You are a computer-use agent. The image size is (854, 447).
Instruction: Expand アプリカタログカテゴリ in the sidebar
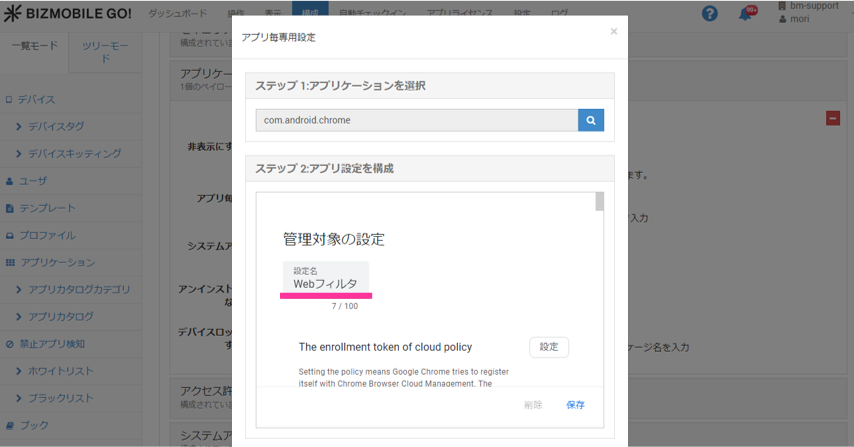(78, 290)
